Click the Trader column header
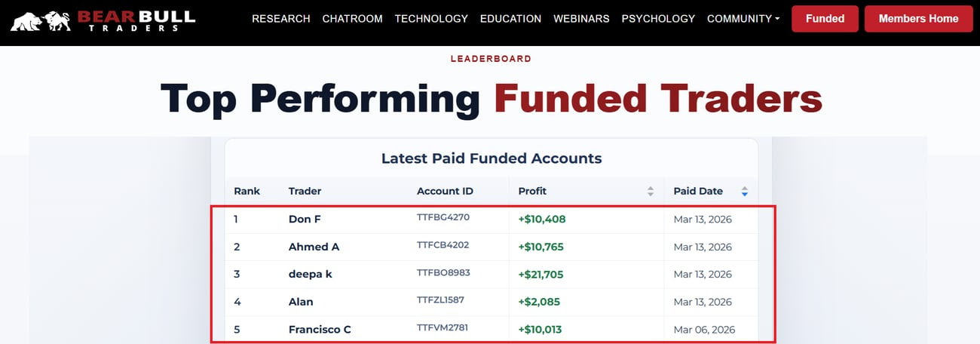Viewport: 980px width, 344px height. click(305, 192)
